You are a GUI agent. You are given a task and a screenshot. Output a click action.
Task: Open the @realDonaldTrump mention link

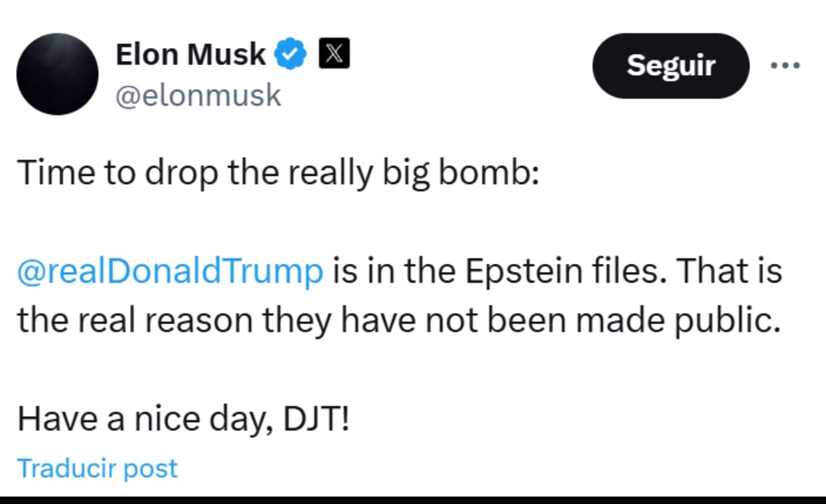[170, 272]
